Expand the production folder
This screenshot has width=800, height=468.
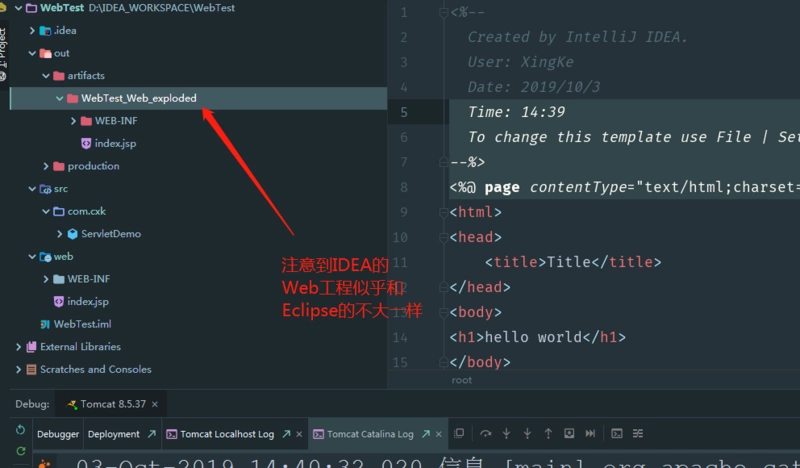46,166
